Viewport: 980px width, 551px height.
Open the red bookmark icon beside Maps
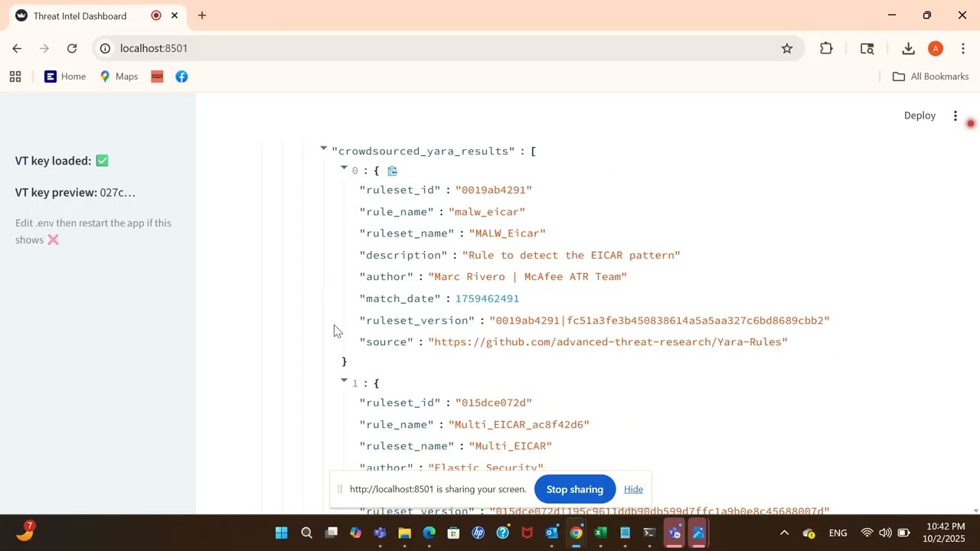tap(157, 77)
